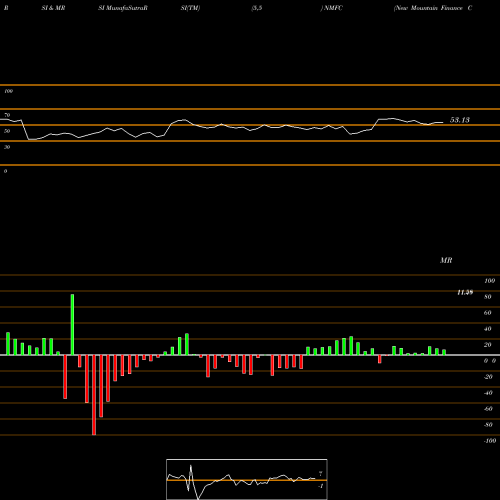Click the -60 label on MR axis

(488, 409)
